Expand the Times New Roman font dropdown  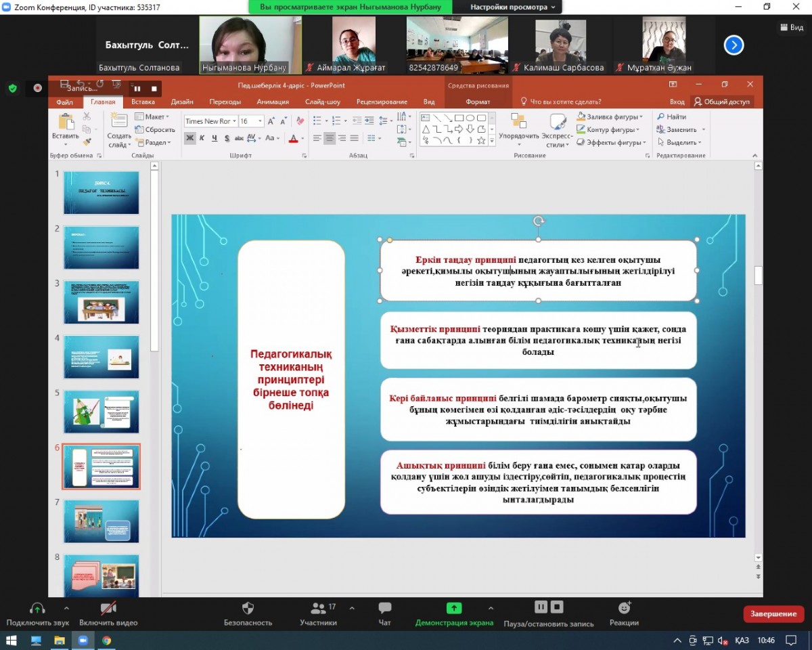coord(234,121)
